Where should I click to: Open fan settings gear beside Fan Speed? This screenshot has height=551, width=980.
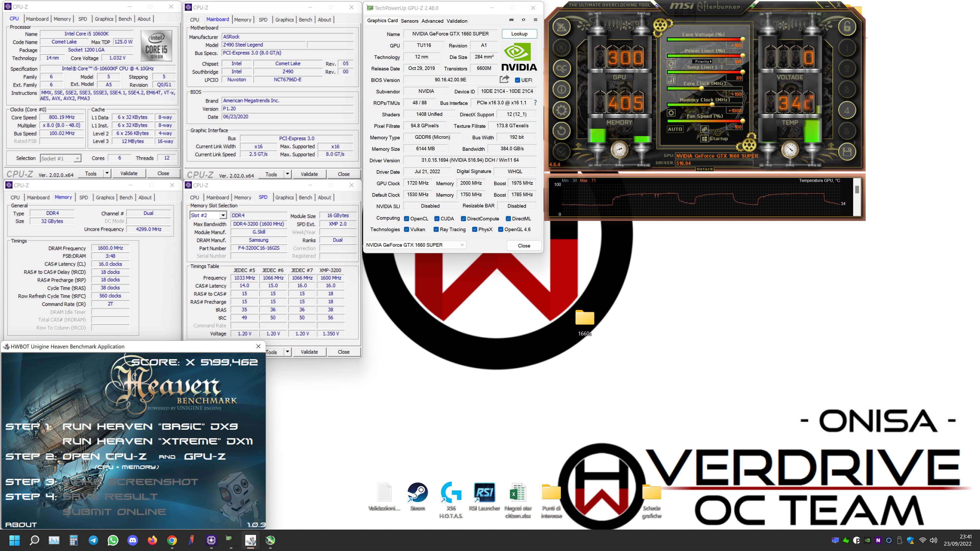tap(671, 113)
